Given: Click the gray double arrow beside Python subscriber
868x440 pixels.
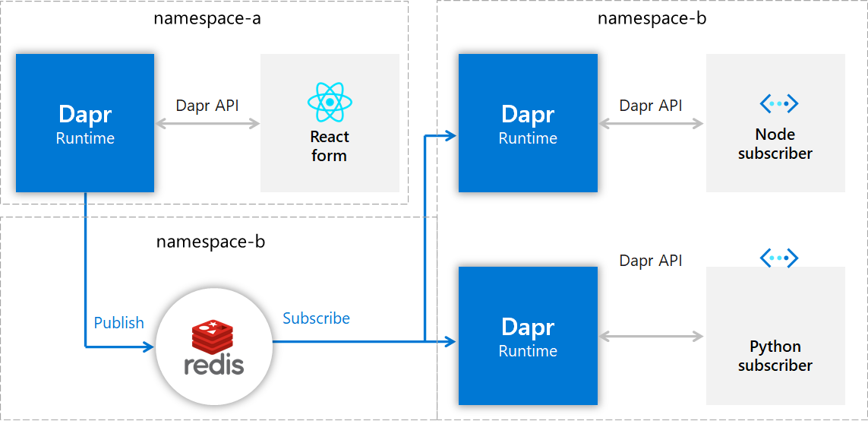Looking at the screenshot, I should click(651, 336).
